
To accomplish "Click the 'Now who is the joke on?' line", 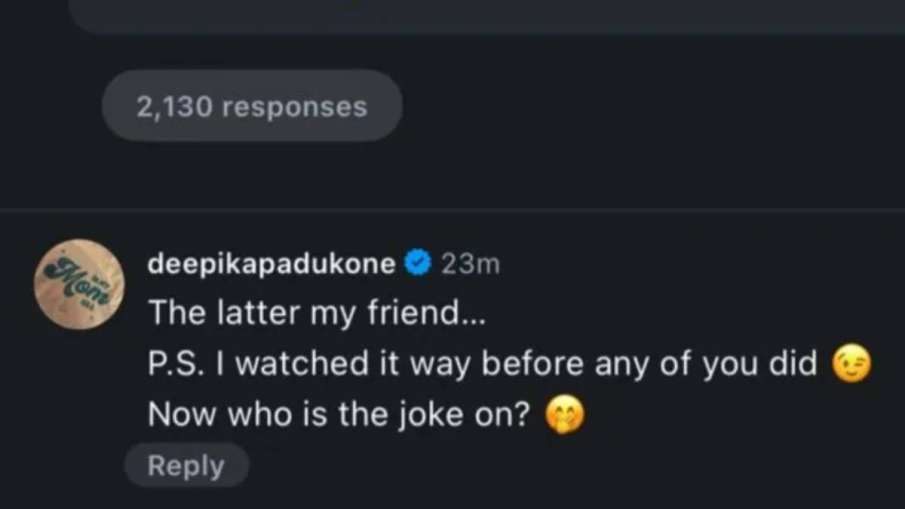I will tap(337, 415).
